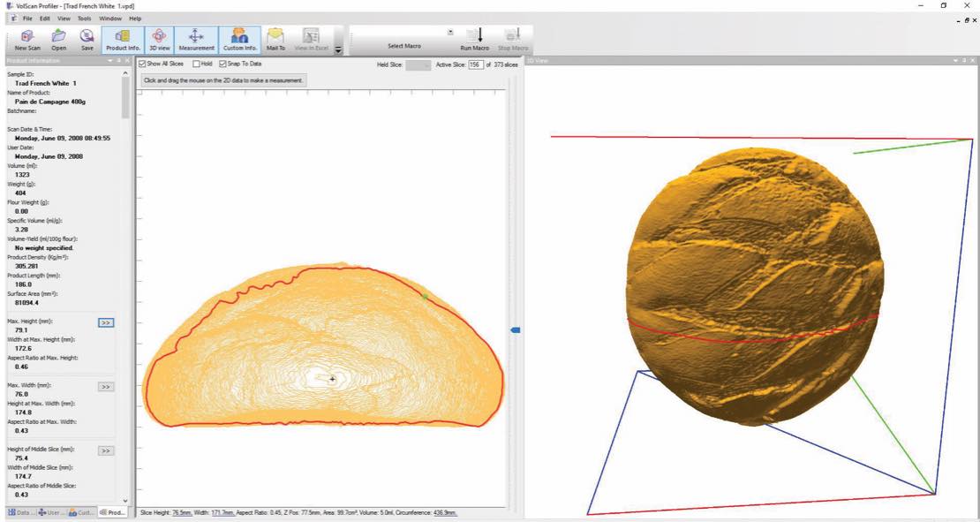Click the >> button beside Max. Height
Image resolution: width=980 pixels, height=522 pixels.
coord(106,323)
